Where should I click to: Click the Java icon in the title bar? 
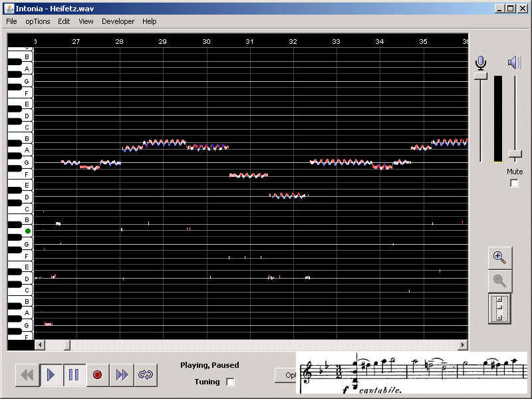9,9
